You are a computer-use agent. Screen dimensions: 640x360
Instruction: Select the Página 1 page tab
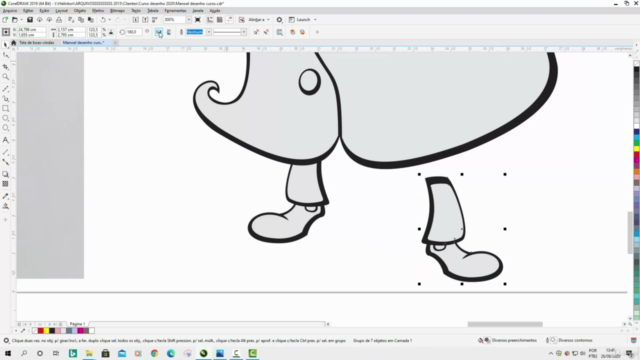77,324
